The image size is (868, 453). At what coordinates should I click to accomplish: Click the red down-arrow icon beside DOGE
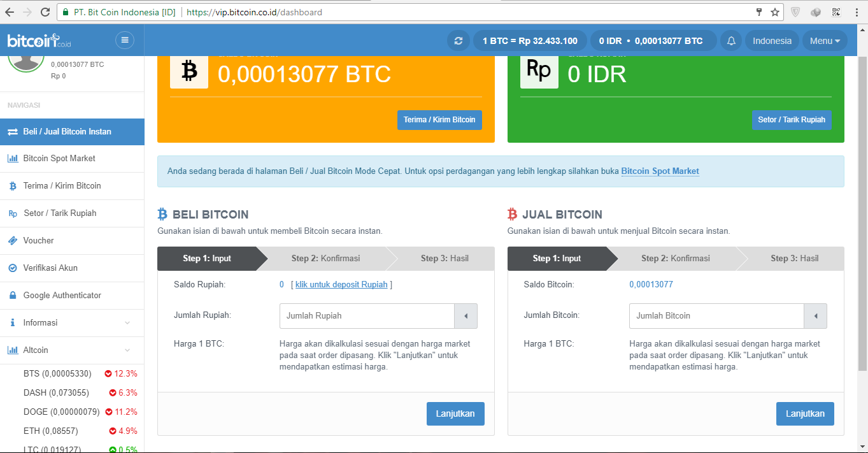coord(108,412)
